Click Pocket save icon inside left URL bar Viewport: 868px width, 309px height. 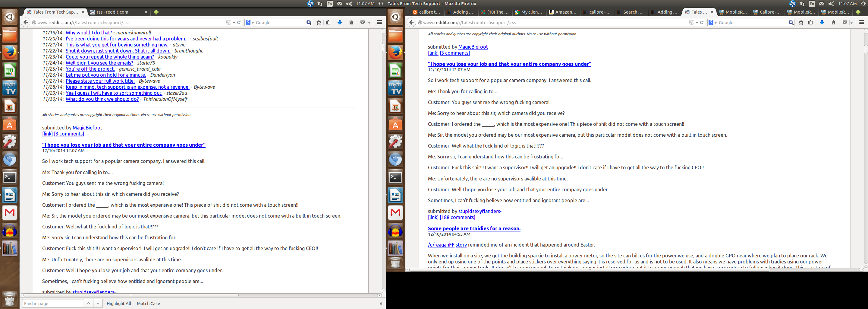pos(228,22)
